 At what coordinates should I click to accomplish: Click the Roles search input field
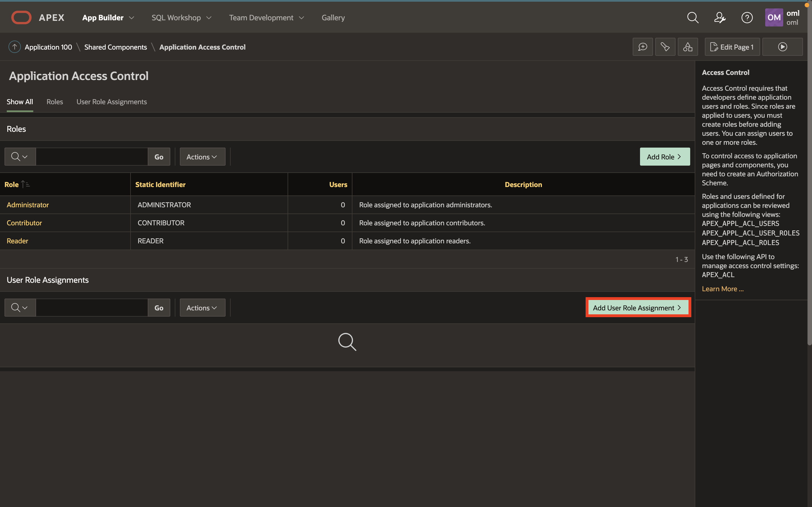coord(92,157)
